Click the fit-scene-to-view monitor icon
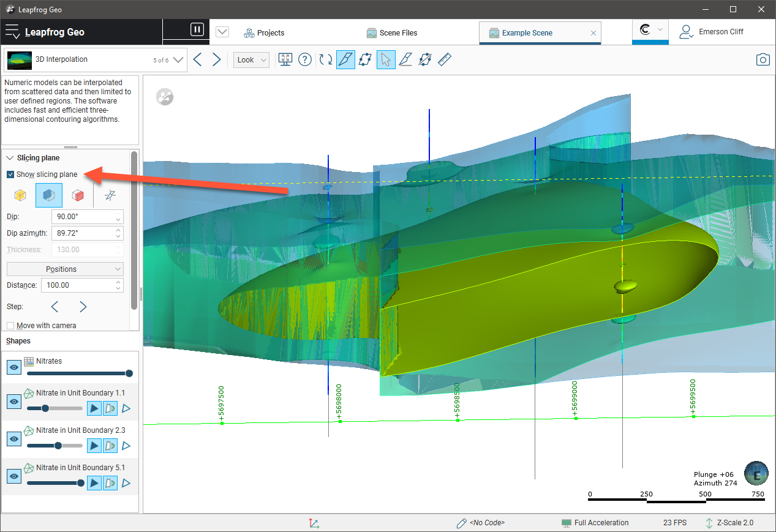This screenshot has height=532, width=776. click(x=285, y=59)
